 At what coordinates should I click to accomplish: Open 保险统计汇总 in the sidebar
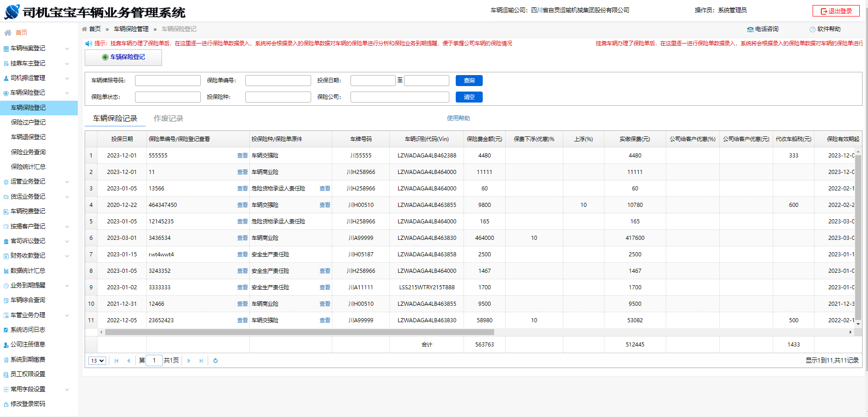(28, 167)
